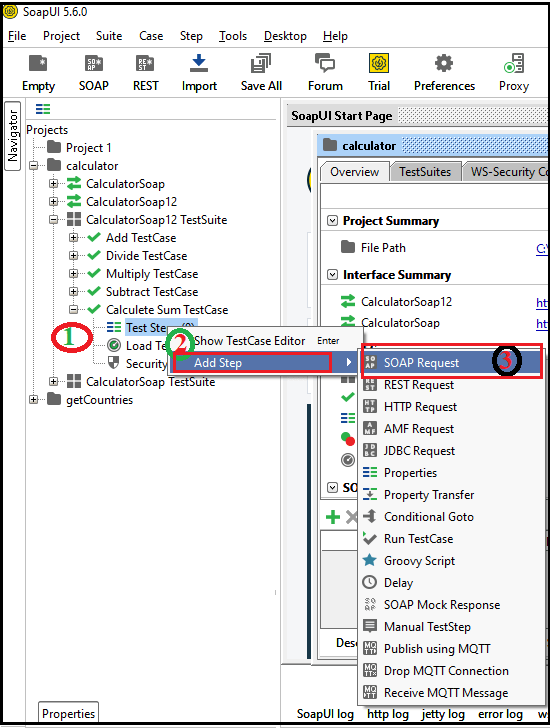Expand the CalculatorSoap interface node
This screenshot has height=728, width=550.
click(x=54, y=184)
